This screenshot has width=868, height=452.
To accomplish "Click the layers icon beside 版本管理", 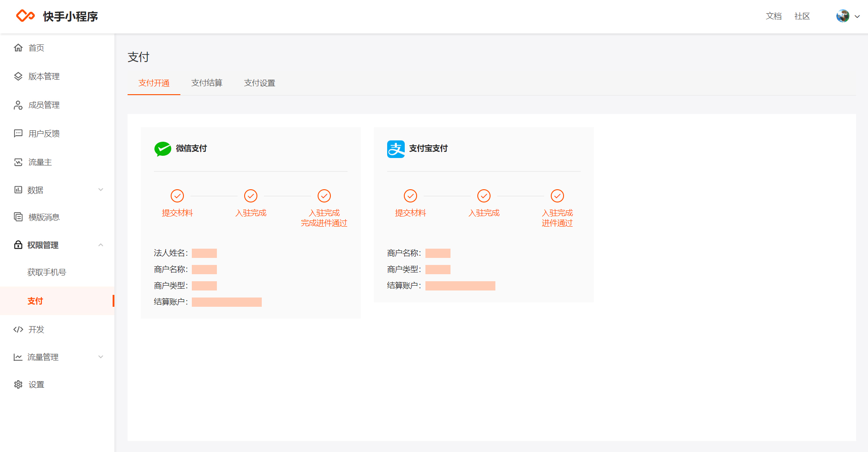I will tap(18, 76).
